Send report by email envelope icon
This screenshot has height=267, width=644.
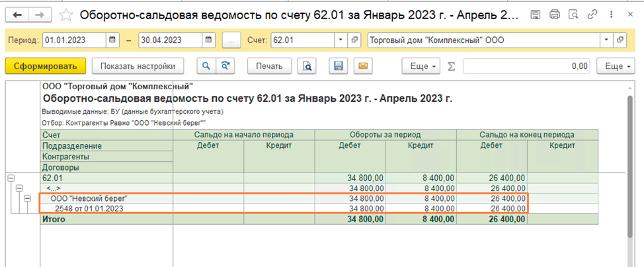pyautogui.click(x=360, y=66)
